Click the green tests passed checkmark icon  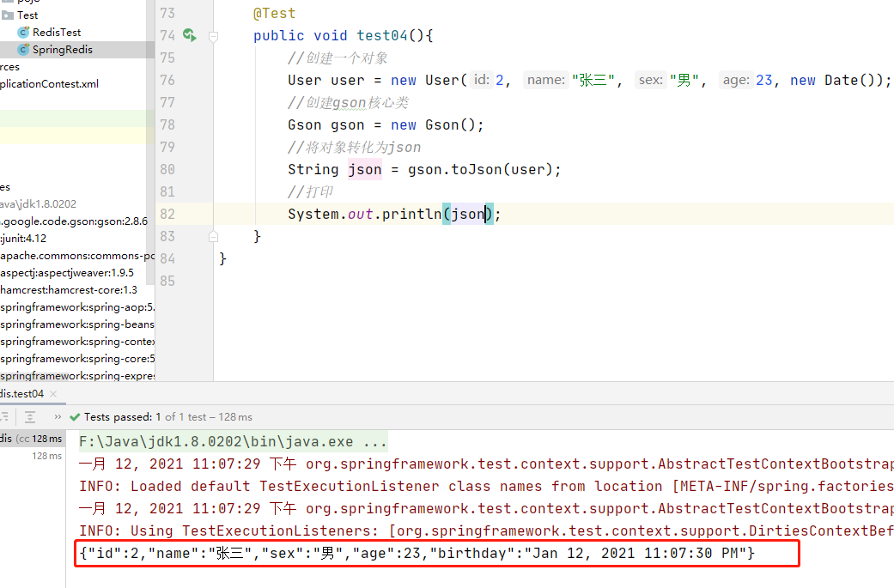pos(75,417)
